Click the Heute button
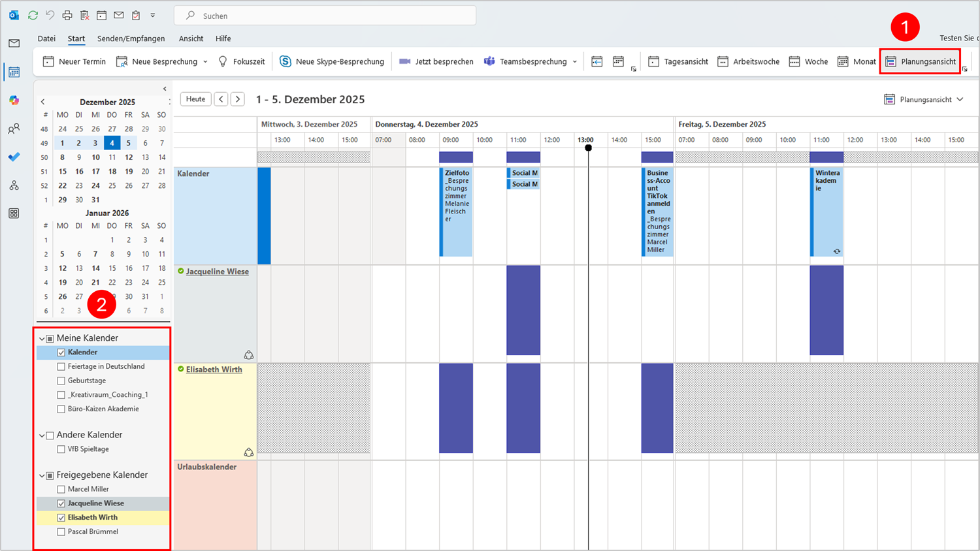The image size is (980, 551). point(195,99)
